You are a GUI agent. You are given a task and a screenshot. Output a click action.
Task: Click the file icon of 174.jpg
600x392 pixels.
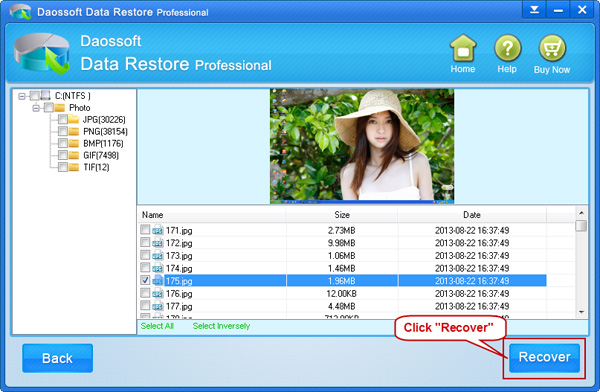click(158, 268)
